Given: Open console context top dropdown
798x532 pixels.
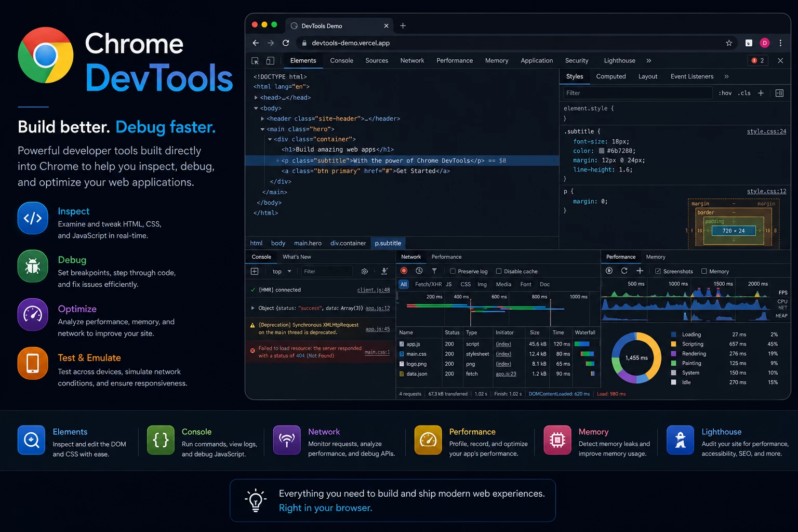Looking at the screenshot, I should [282, 271].
